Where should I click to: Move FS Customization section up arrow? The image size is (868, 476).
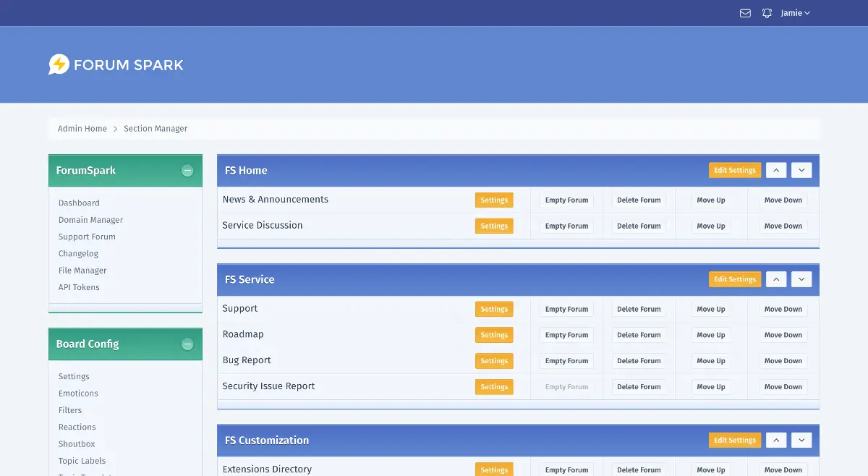pyautogui.click(x=775, y=441)
